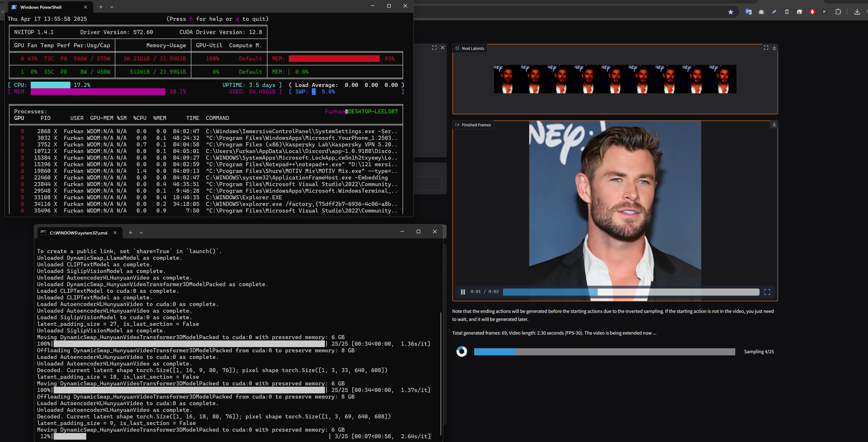Screen dimensions: 868x442
Task: Open the Wayback Machine extension
Action: point(787,12)
